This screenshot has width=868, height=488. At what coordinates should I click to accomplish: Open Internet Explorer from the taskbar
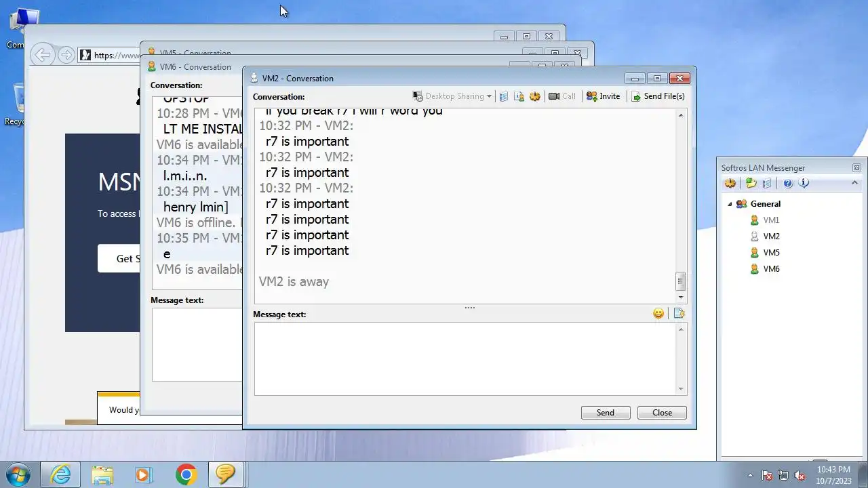(60, 474)
